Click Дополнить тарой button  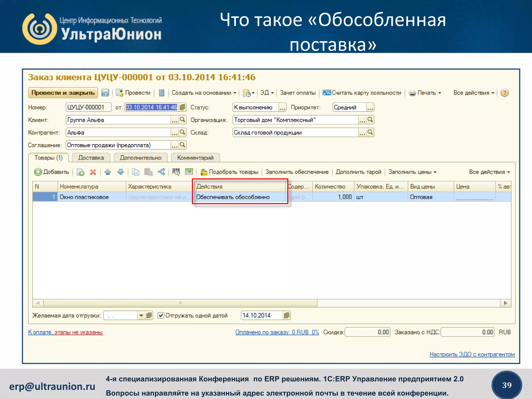(x=358, y=172)
